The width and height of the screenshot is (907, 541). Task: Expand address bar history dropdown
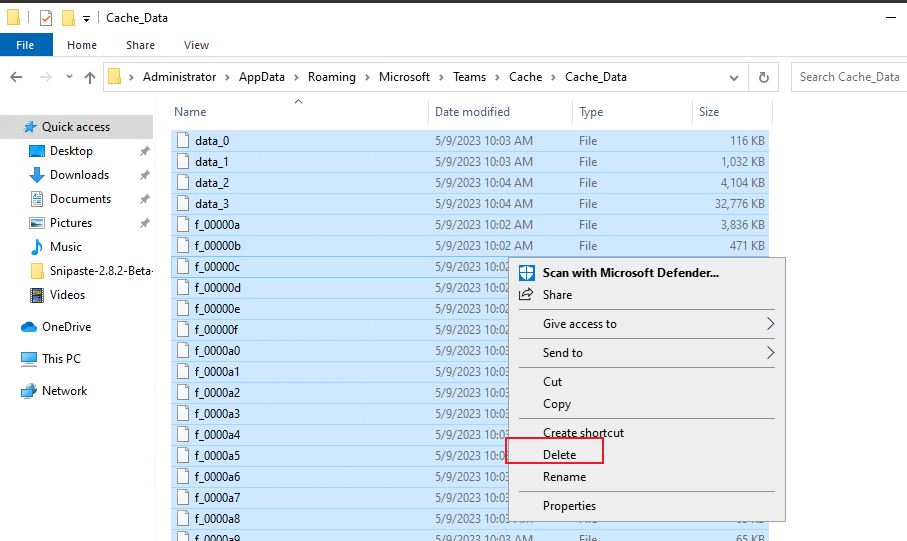point(733,78)
